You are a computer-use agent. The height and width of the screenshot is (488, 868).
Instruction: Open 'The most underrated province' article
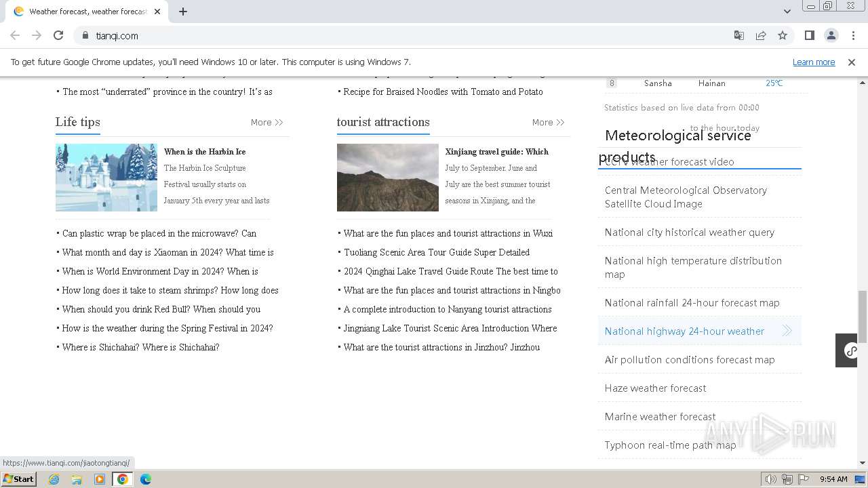tap(167, 91)
